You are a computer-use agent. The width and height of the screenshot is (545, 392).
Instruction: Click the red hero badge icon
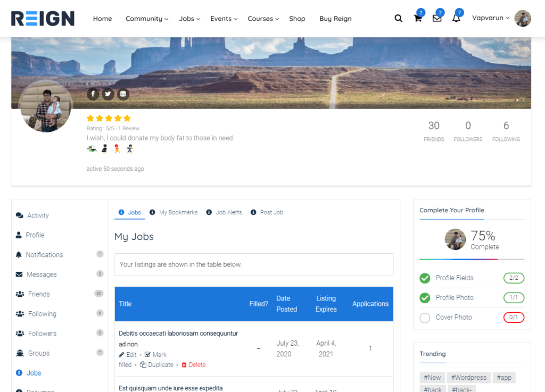point(117,149)
